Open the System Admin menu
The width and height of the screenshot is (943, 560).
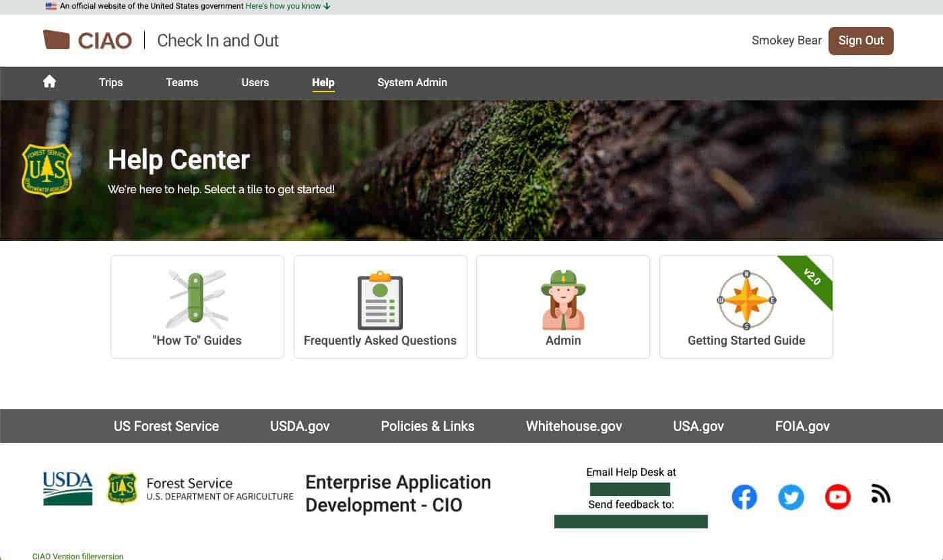[412, 82]
